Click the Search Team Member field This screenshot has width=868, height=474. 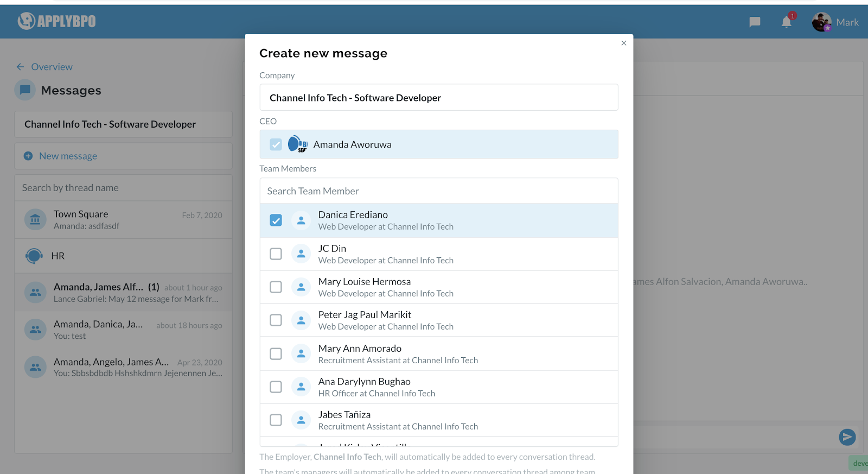coord(438,191)
